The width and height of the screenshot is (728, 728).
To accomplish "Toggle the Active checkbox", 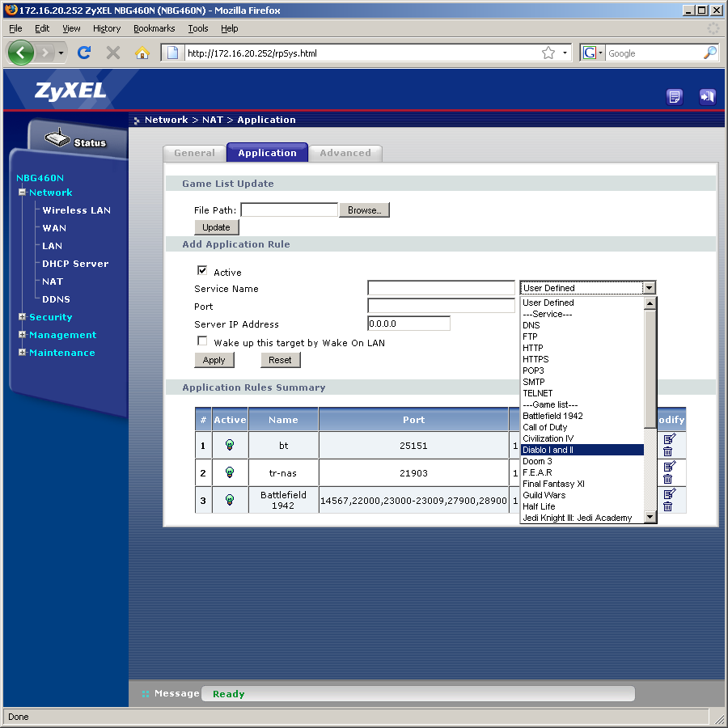I will pos(202,271).
